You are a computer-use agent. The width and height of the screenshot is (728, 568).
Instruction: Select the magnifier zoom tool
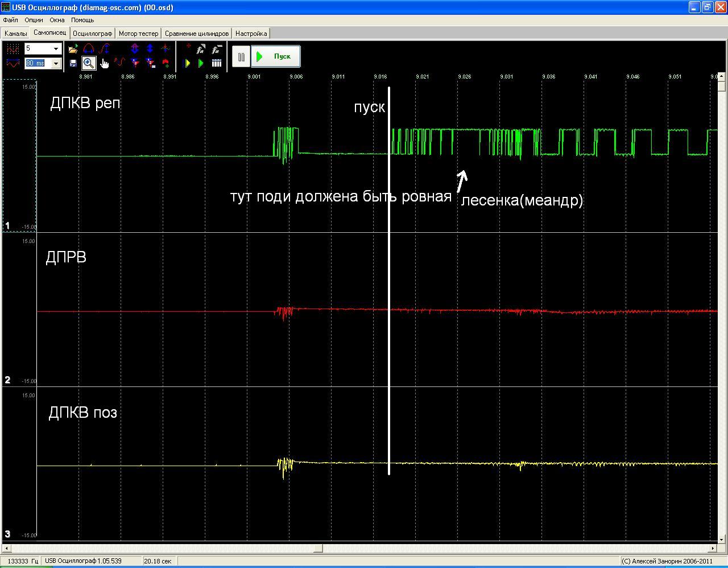89,63
